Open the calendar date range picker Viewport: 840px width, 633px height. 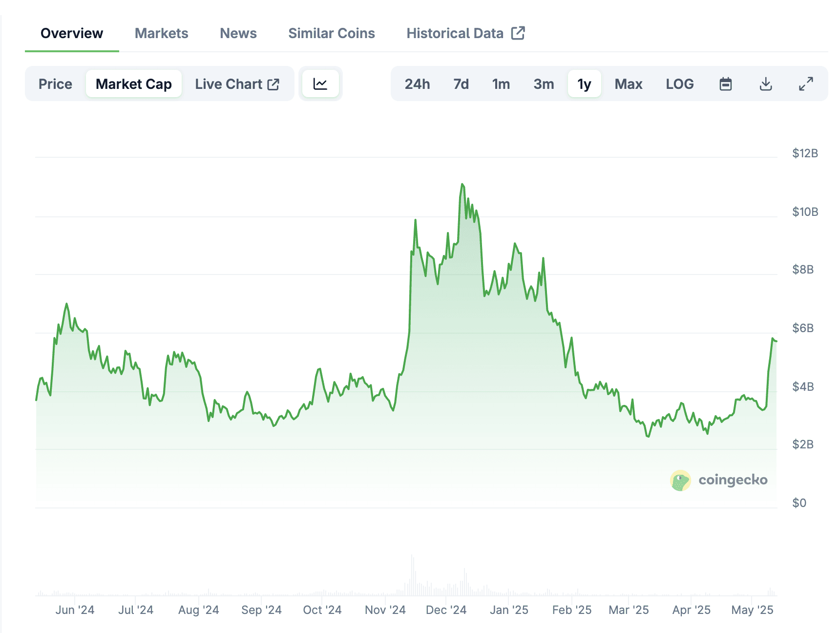coord(726,84)
